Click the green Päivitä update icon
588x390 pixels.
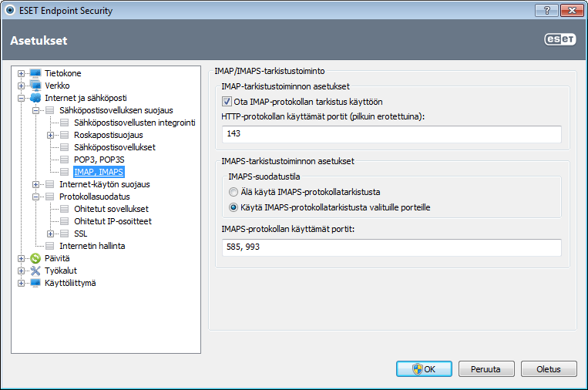35,258
